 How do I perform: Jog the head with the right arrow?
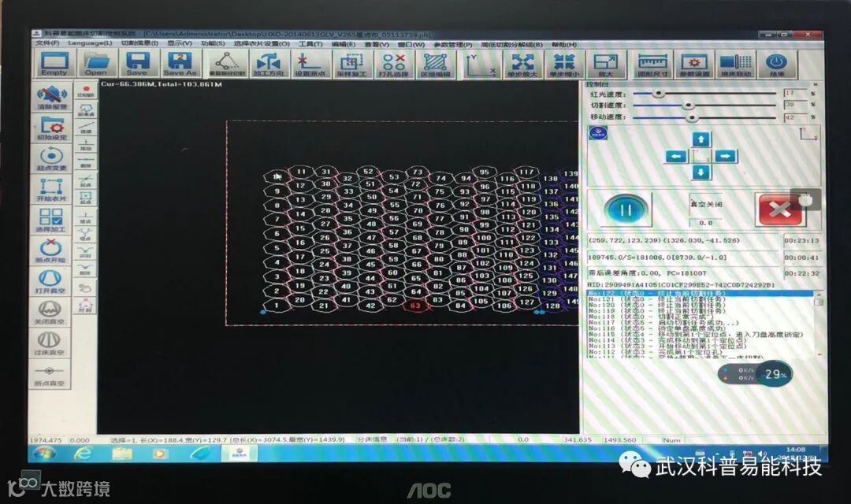point(726,157)
